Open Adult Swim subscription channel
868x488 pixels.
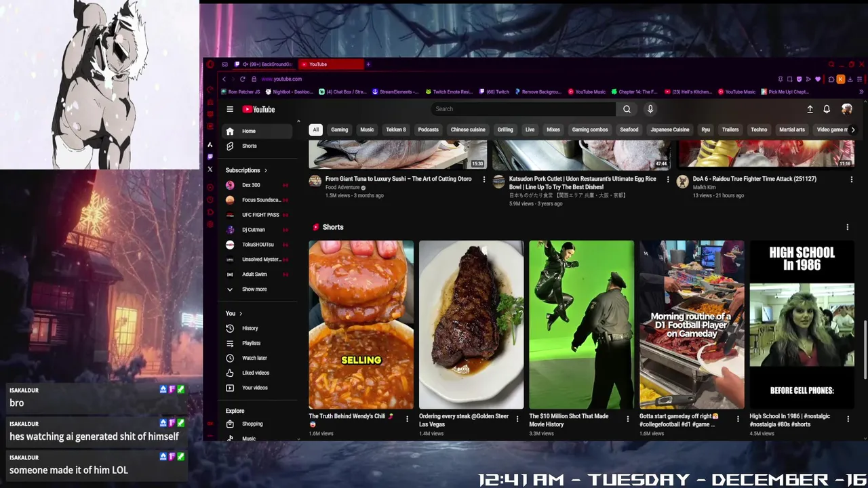point(258,274)
